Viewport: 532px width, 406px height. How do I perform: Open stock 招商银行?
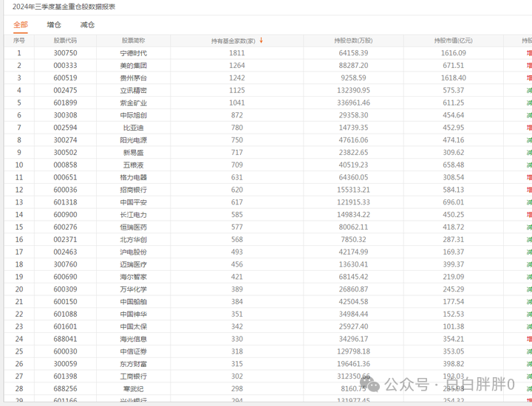coord(133,190)
